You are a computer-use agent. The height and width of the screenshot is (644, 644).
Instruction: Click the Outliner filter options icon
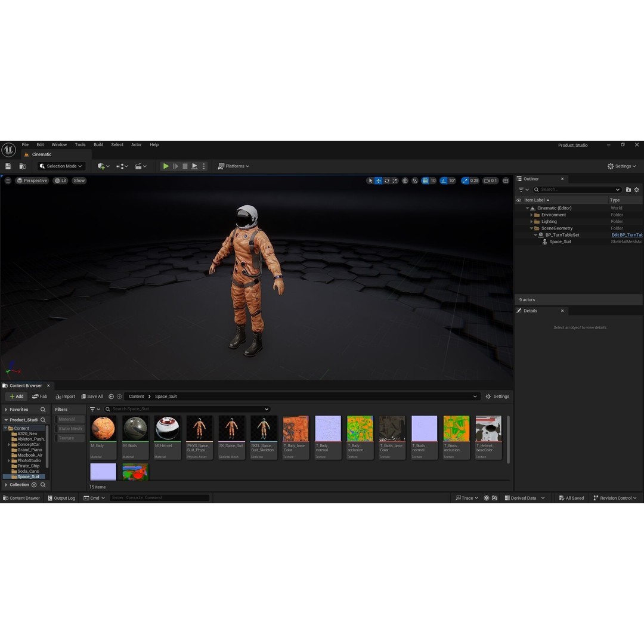[524, 190]
